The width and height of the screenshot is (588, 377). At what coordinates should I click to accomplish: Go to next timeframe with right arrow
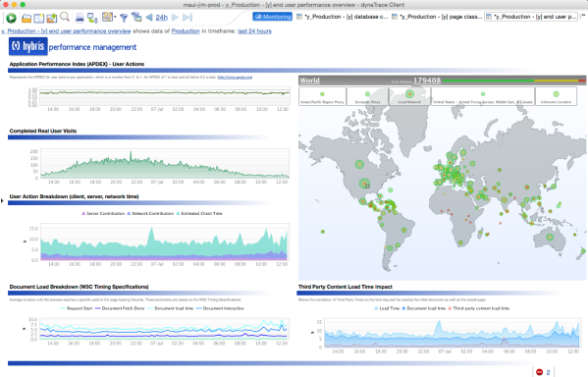click(175, 18)
